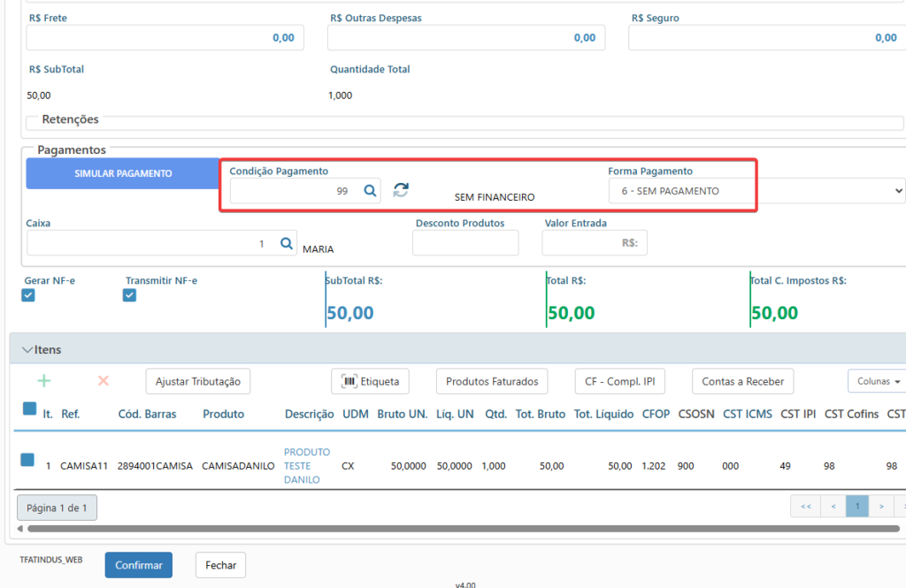
Task: Click the Etiqueta barcode button
Action: 370,381
